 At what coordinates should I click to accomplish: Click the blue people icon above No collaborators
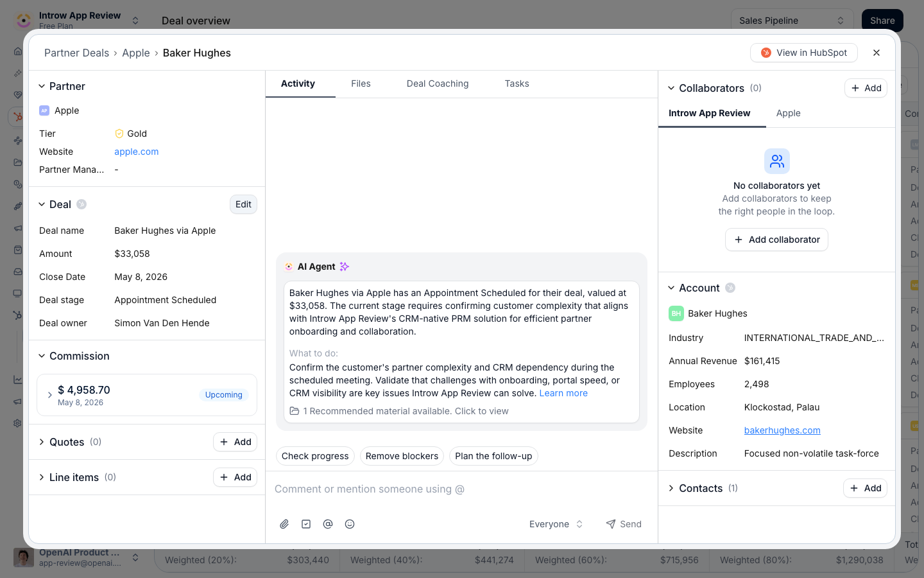tap(777, 161)
